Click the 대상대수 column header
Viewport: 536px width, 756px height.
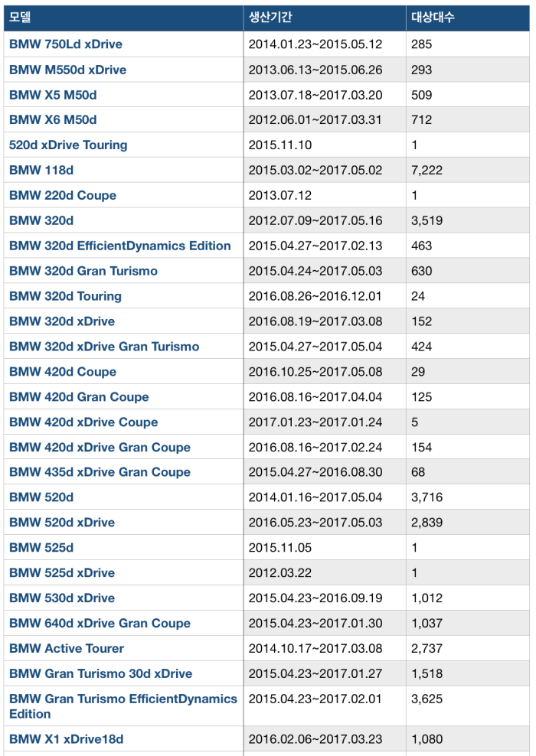433,16
